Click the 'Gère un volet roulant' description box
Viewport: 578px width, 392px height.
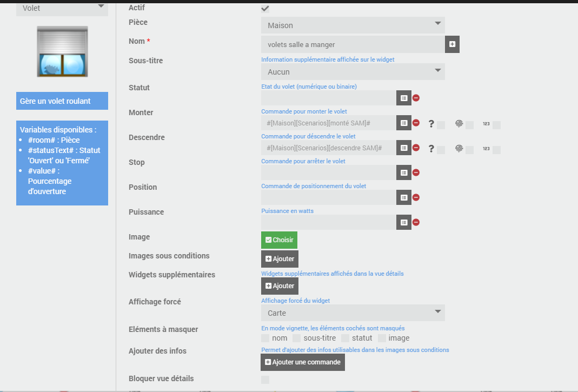coord(62,101)
